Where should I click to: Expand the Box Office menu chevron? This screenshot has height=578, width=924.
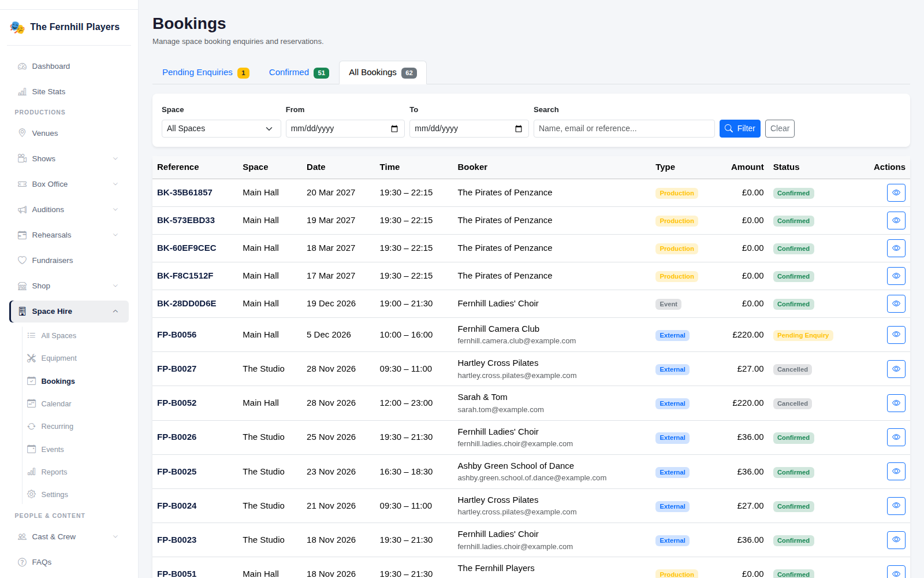coord(115,184)
